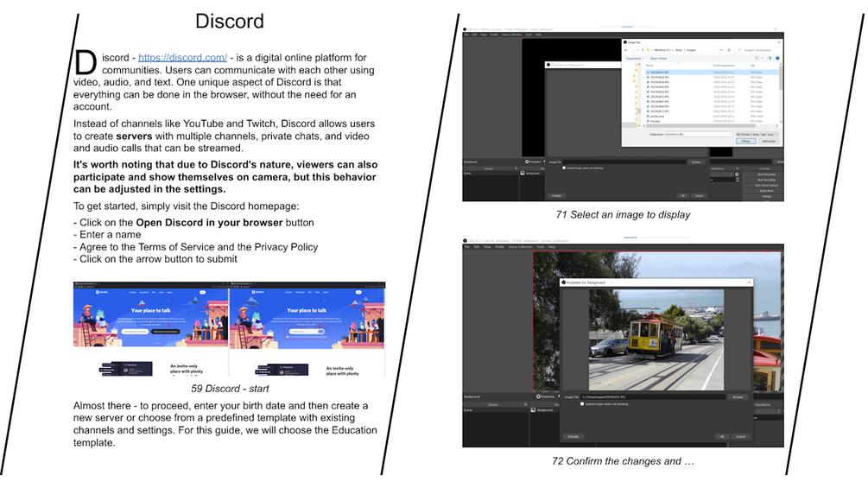Image resolution: width=868 pixels, height=488 pixels.
Task: Click Cancel in figure 71 properties dialog
Action: (x=699, y=195)
